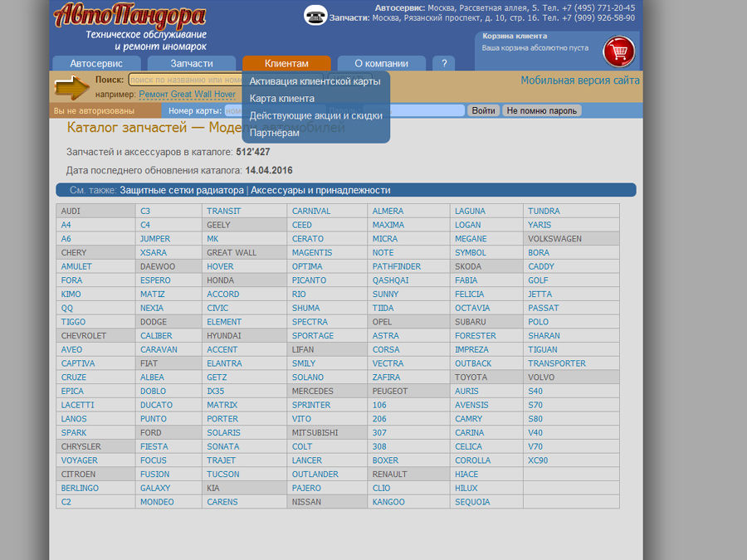Open the Автосервис tab
The height and width of the screenshot is (560, 747).
click(96, 63)
